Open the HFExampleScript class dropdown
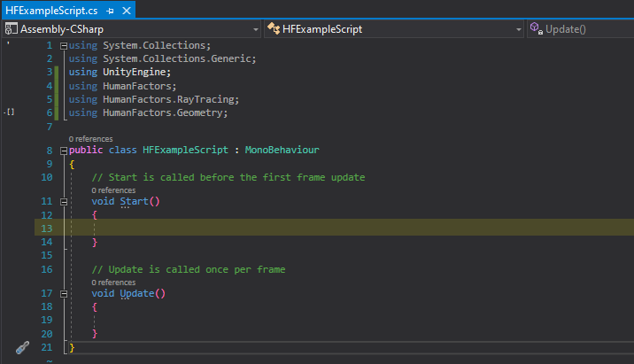The image size is (634, 364). coord(518,29)
